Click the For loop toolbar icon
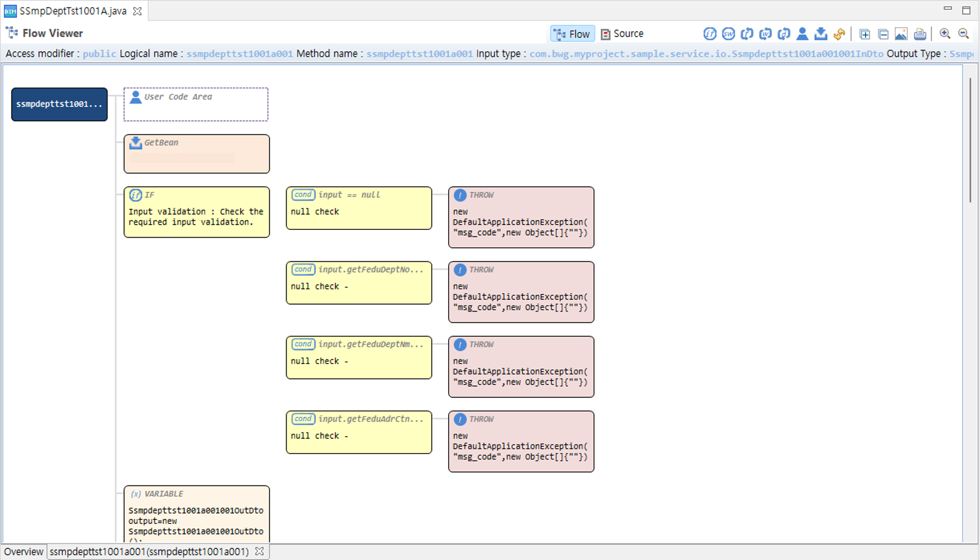Viewport: 980px width, 560px height. [747, 34]
